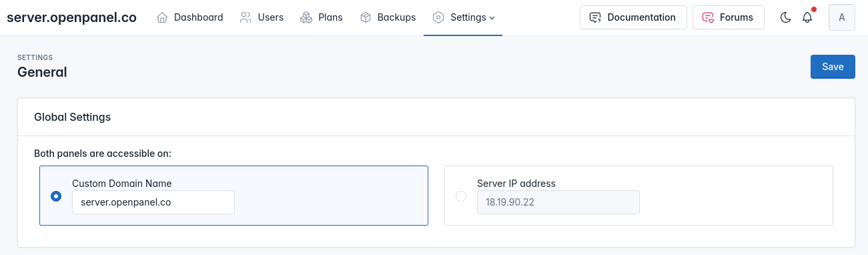The height and width of the screenshot is (255, 868).
Task: Click the Plans stacked boxes icon
Action: (x=306, y=17)
